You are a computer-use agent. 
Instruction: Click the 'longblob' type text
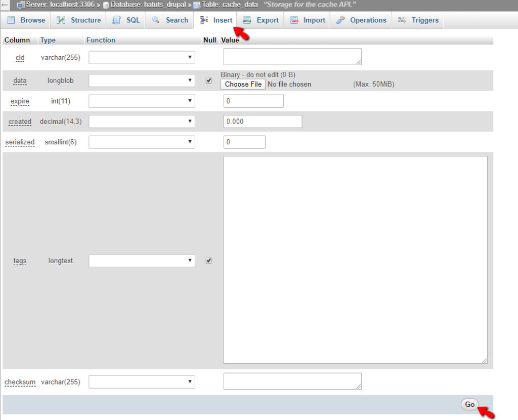pyautogui.click(x=61, y=80)
